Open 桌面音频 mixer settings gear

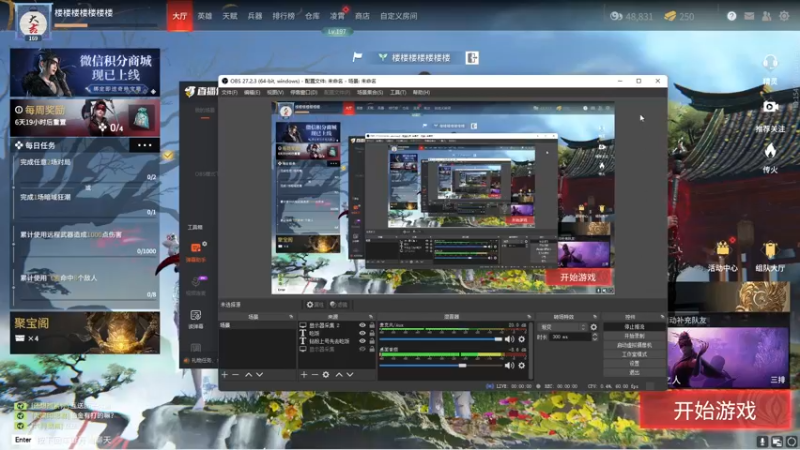coord(521,365)
